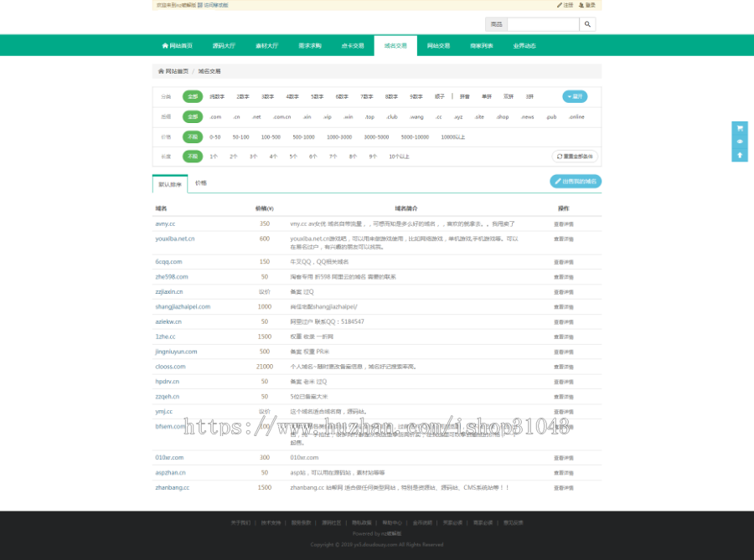Viewport: 754px width, 560px height.
Task: Open the 域名交易 nav item
Action: point(395,46)
